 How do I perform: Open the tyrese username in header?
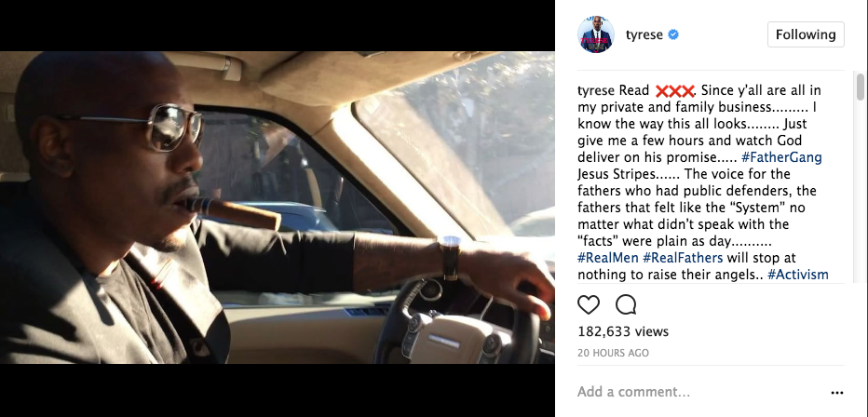pyautogui.click(x=644, y=34)
